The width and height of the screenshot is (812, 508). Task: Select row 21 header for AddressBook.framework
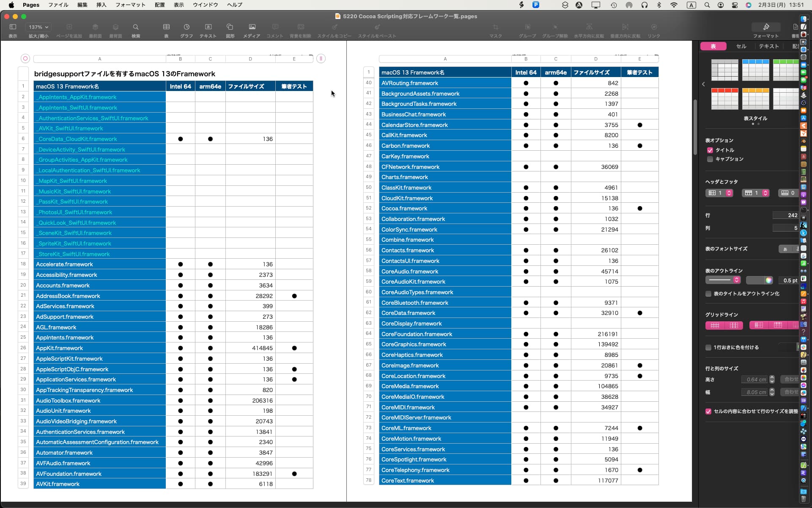(x=23, y=295)
